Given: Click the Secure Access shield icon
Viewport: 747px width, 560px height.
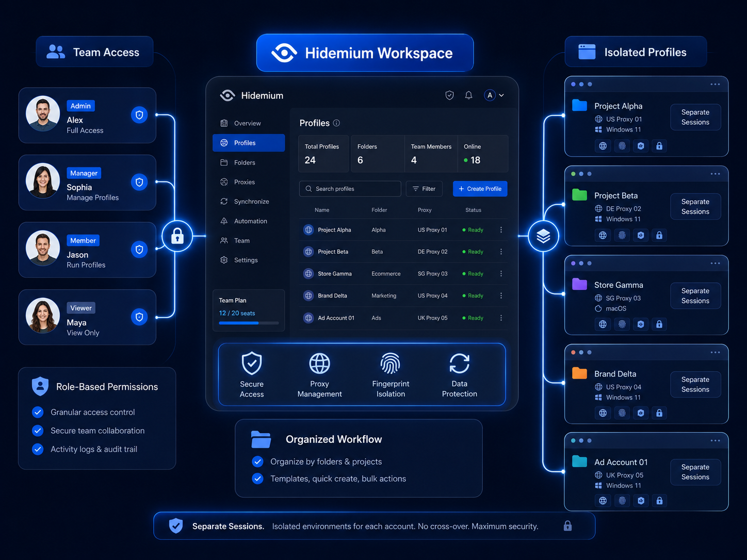Looking at the screenshot, I should click(252, 364).
